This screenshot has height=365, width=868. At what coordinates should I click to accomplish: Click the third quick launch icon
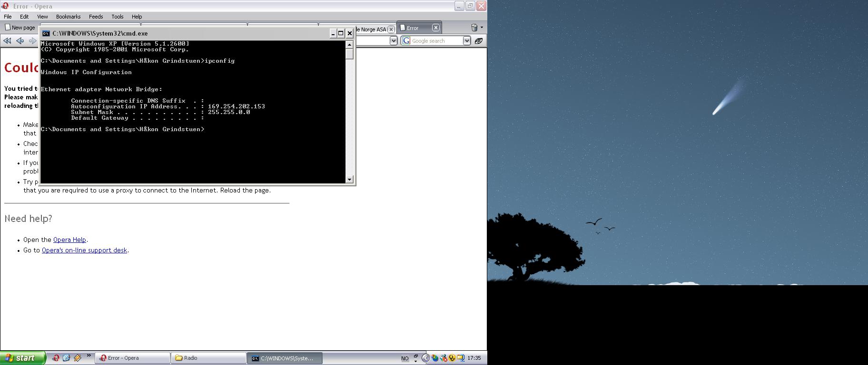coord(77,358)
